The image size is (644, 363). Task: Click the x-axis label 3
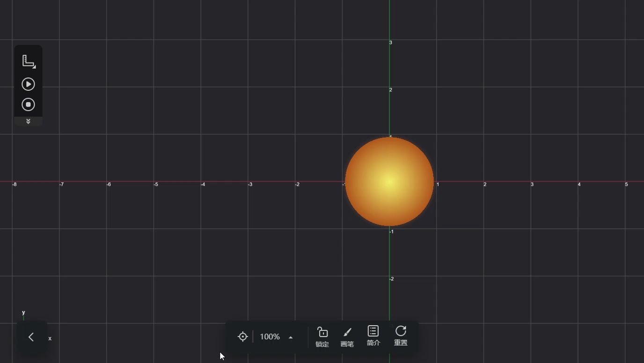tap(532, 184)
